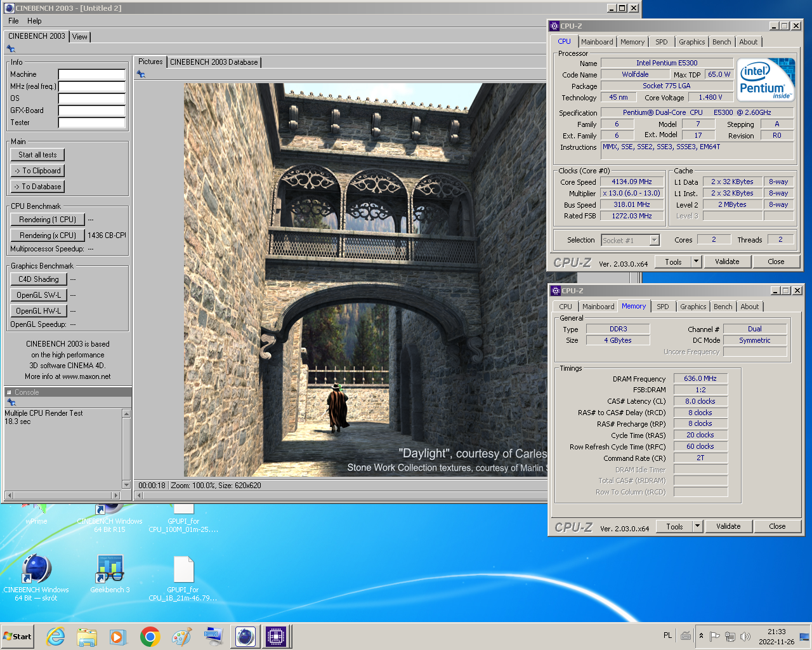Click Start all tests button
The image size is (812, 650).
tap(37, 155)
